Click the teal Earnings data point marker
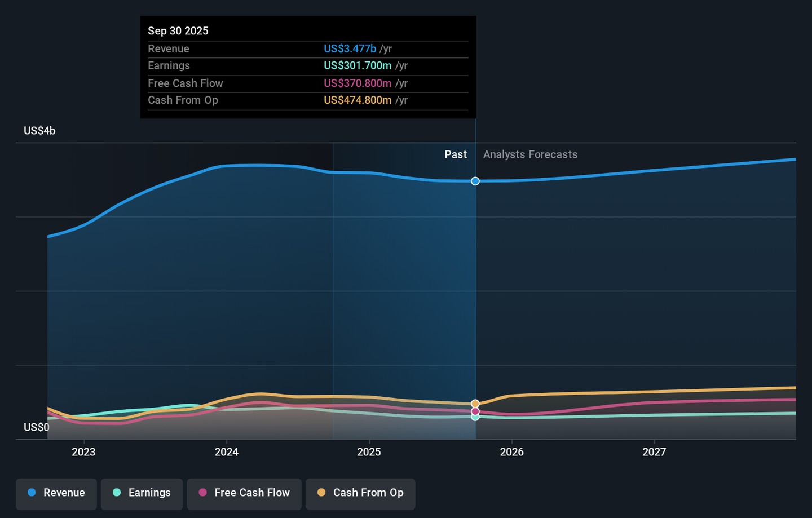The image size is (812, 518). [475, 417]
